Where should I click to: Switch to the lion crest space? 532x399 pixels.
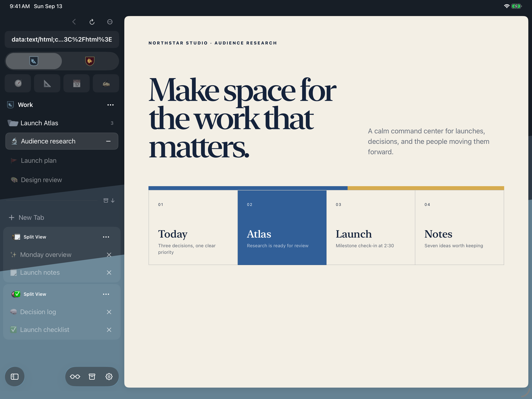tap(90, 61)
